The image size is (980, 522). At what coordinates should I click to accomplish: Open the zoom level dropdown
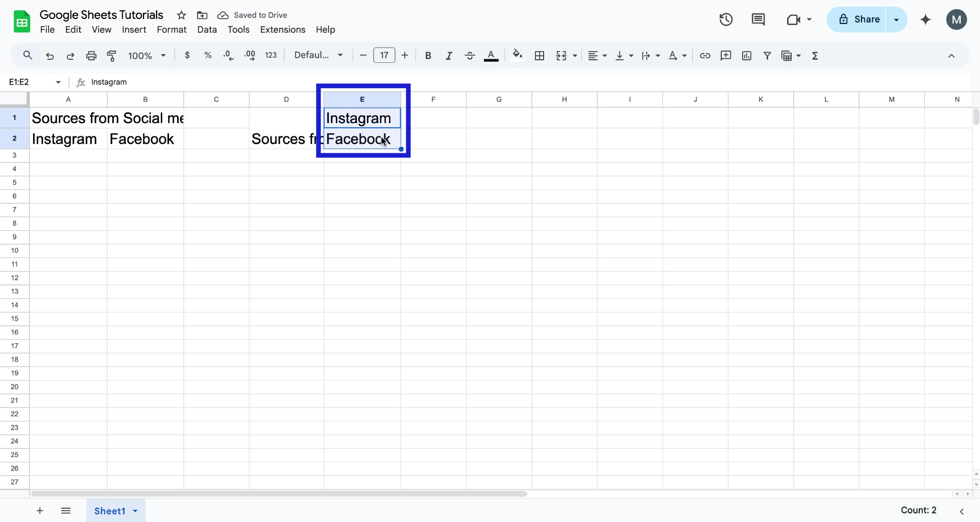[x=147, y=55]
